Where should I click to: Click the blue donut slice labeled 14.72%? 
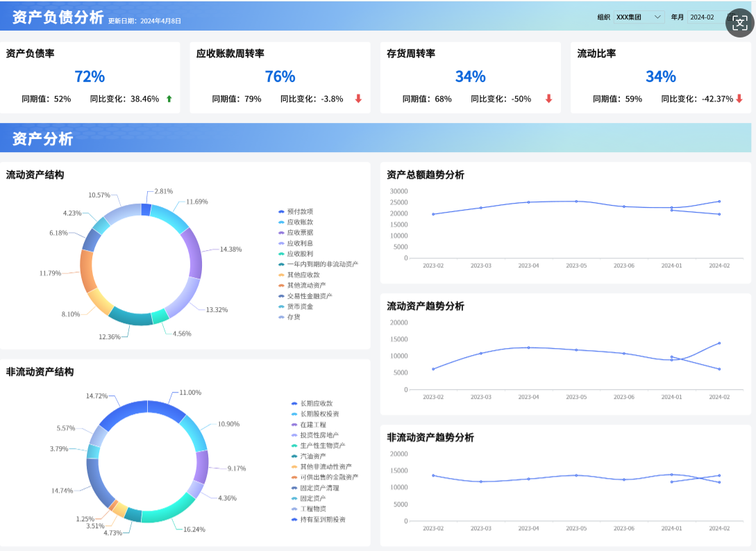click(122, 411)
